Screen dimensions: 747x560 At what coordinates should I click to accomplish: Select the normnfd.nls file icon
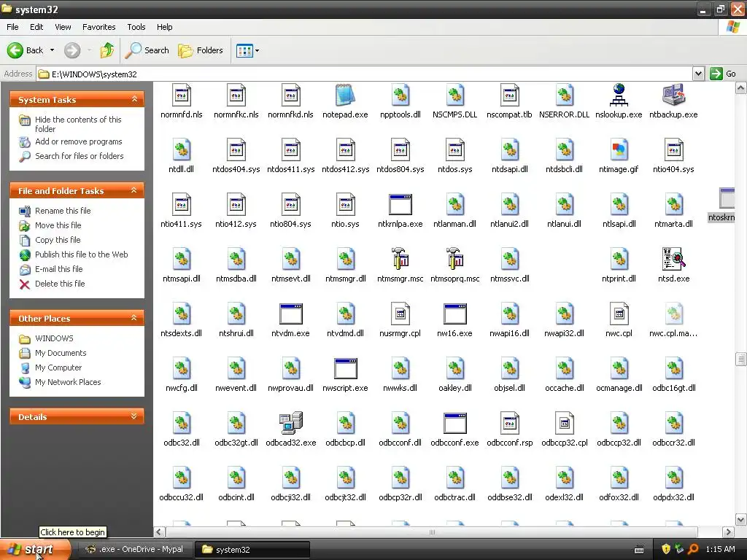[182, 95]
